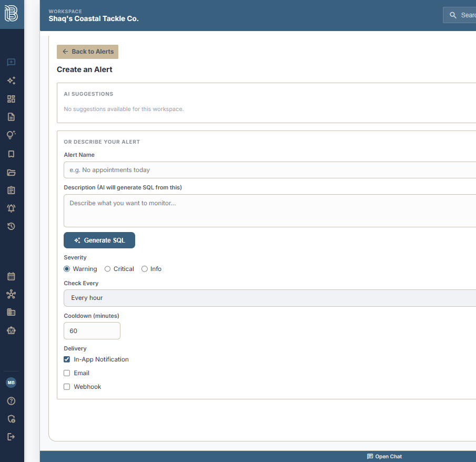This screenshot has height=462, width=476.
Task: Open new chat from sidebar plus-bubble icon
Action: [11, 62]
